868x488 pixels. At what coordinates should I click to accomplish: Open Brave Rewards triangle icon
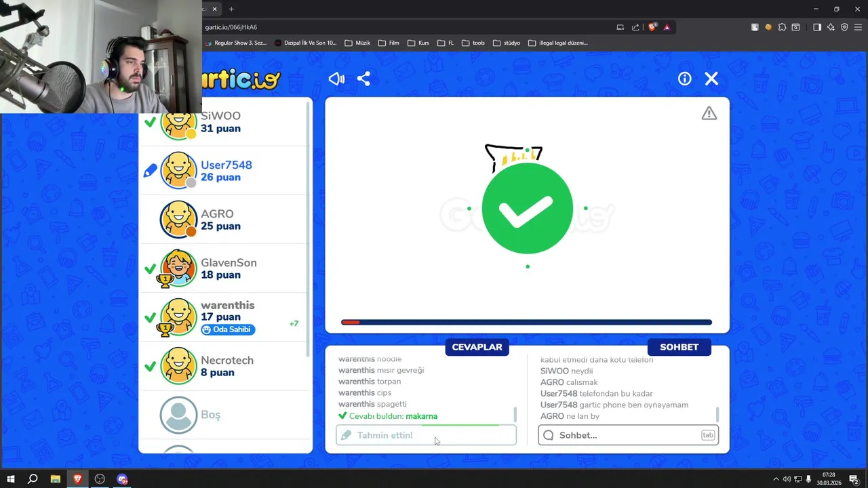(667, 27)
